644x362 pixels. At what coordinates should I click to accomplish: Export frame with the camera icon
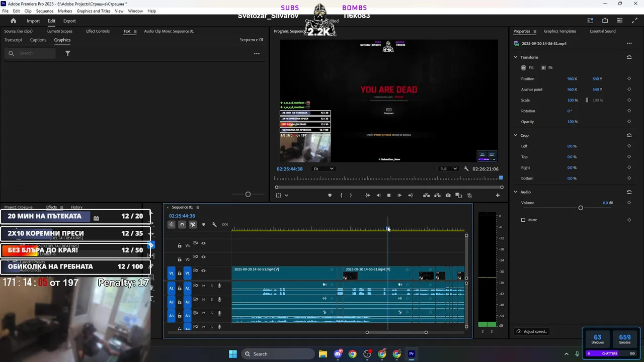448,195
